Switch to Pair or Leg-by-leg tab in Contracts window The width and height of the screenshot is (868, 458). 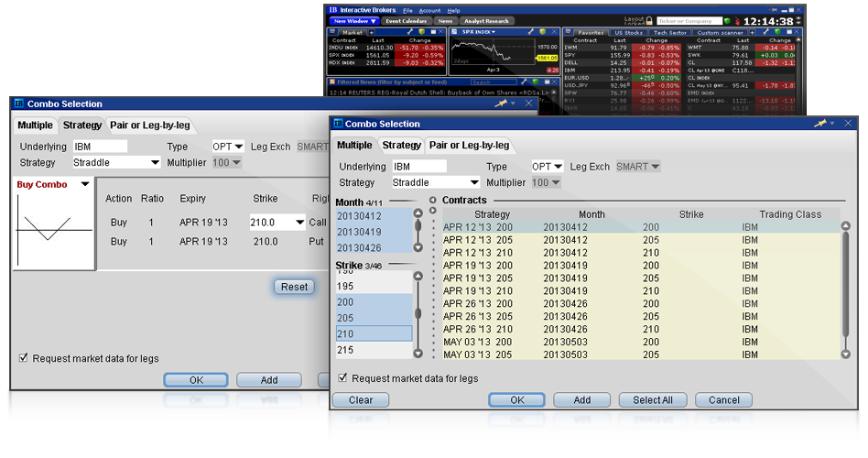coord(470,145)
